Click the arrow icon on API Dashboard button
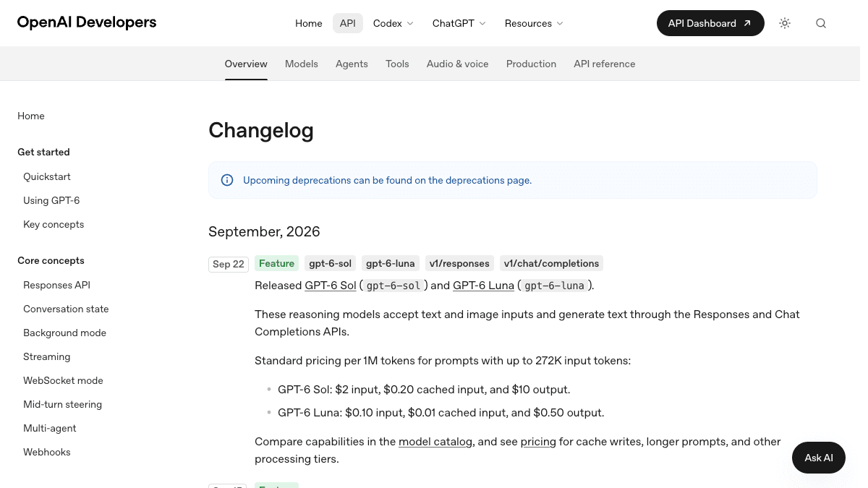This screenshot has width=868, height=488. click(747, 23)
